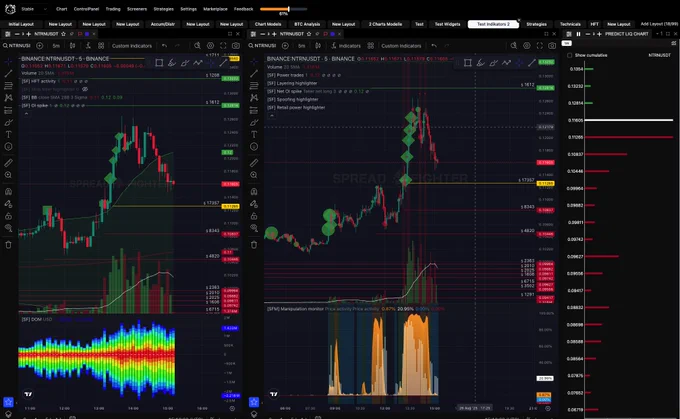
Task: Pause the Predict Liq Chart updates
Action: click(578, 34)
